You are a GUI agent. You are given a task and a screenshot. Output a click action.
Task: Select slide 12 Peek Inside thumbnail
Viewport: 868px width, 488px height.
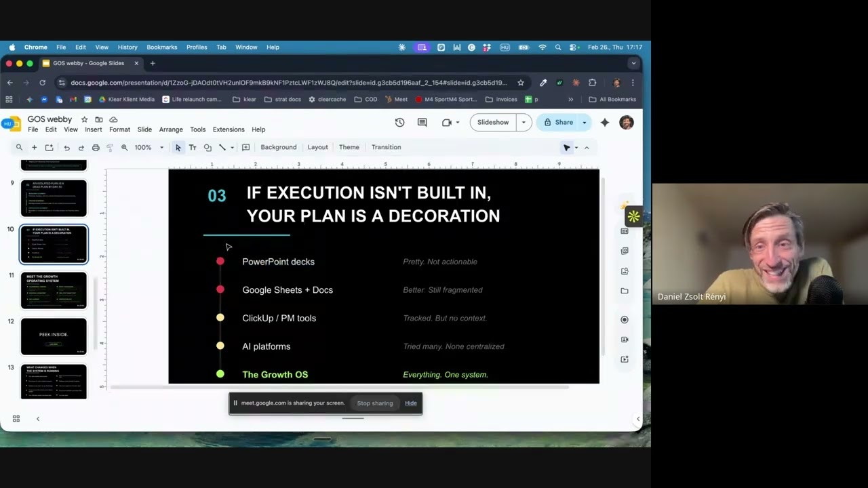54,336
